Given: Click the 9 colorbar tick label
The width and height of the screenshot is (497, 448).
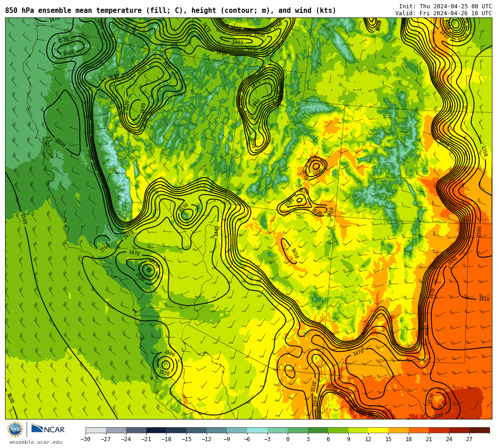Looking at the screenshot, I should coord(348,439).
